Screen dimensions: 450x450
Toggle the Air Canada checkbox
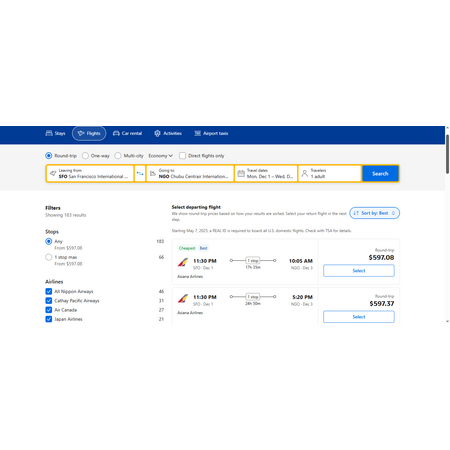point(49,310)
